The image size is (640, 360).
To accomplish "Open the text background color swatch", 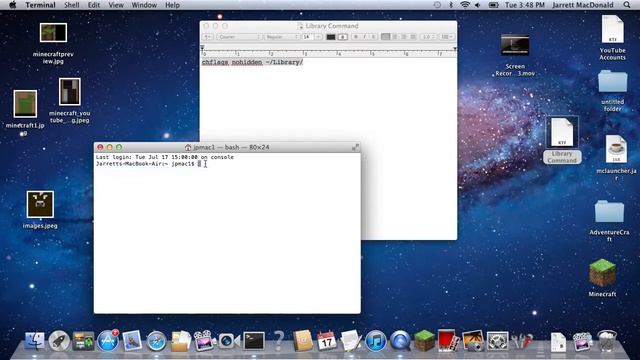I will point(343,37).
